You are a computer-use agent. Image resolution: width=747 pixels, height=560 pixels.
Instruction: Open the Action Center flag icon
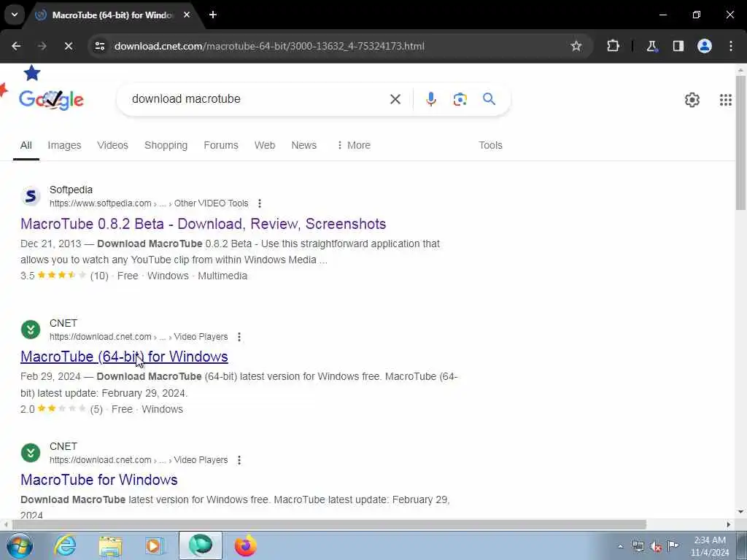673,545
